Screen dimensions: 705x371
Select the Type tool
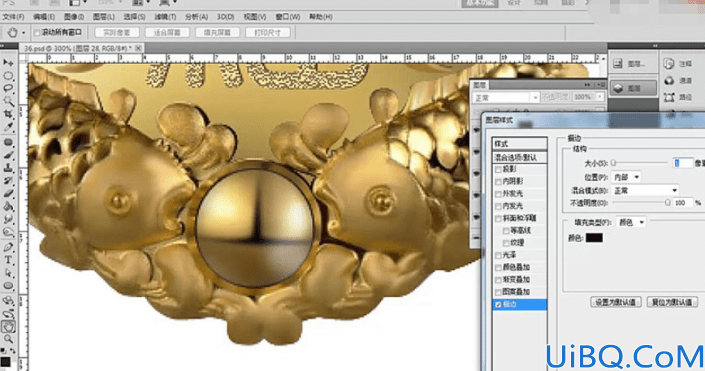point(8,260)
